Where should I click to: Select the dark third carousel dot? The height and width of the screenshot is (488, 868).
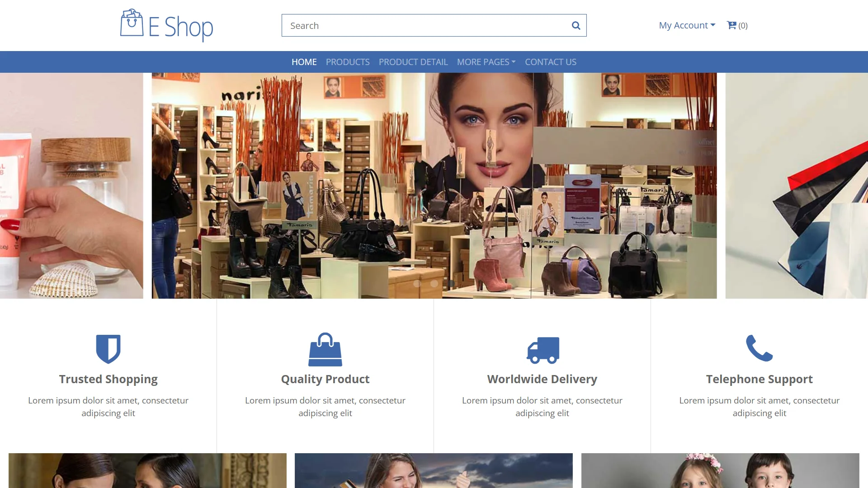[x=451, y=283]
